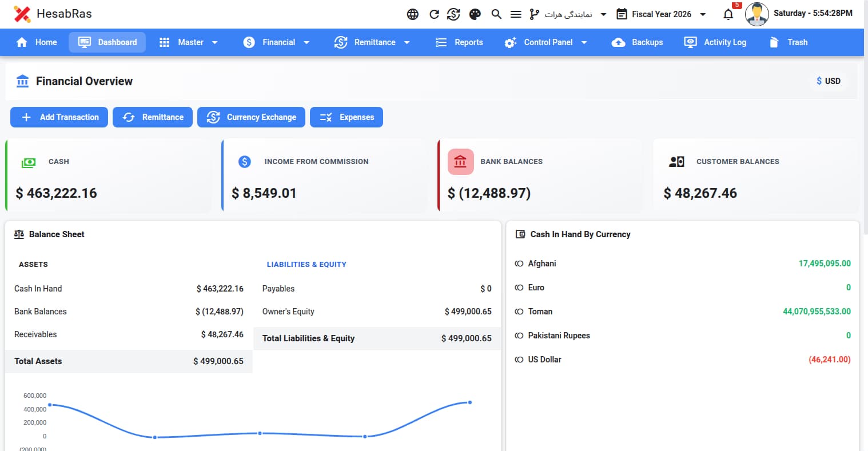Click the Owner's Equity row
The image size is (868, 451).
(x=377, y=312)
